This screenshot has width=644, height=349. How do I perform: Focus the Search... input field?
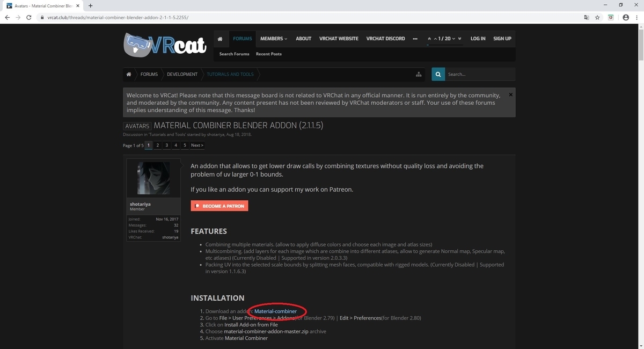pos(480,74)
